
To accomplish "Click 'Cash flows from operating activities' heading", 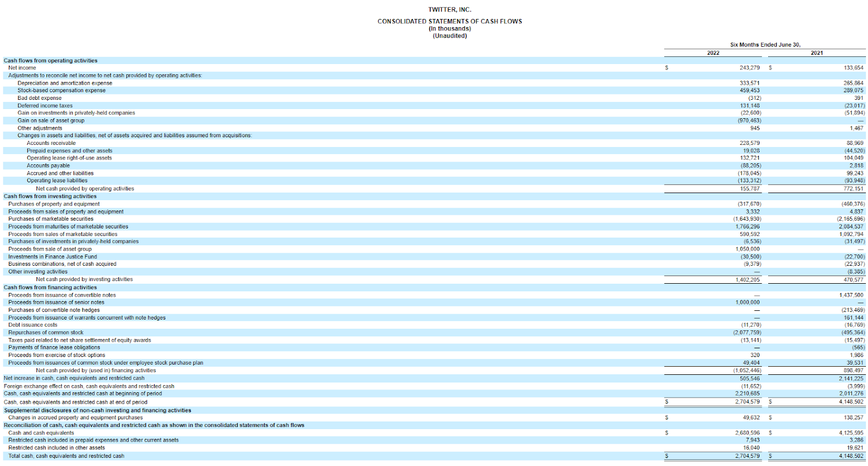I will coord(50,61).
